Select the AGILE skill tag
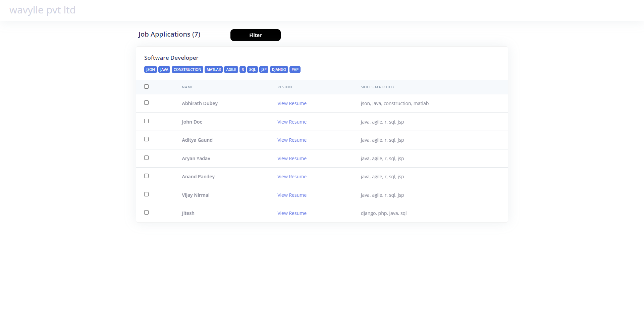644x318 pixels. (231, 70)
